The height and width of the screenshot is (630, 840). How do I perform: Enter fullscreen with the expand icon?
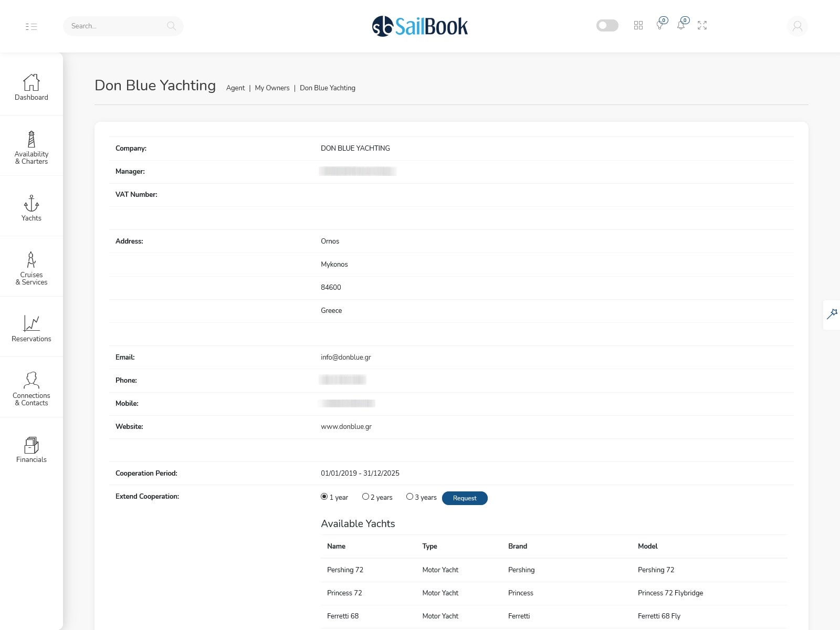702,25
